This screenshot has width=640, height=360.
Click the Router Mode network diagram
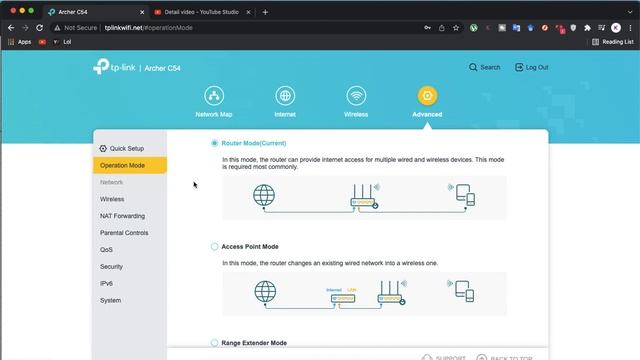(x=364, y=198)
